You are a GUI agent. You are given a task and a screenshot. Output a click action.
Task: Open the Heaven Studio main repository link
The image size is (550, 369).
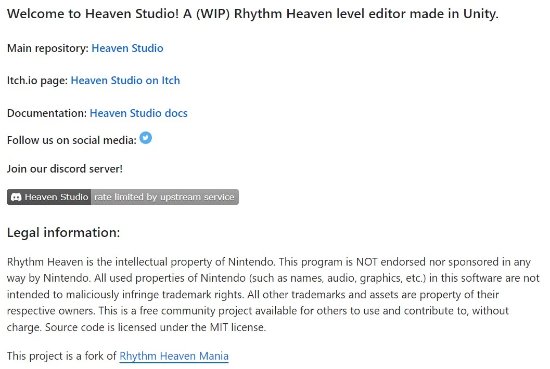[127, 48]
